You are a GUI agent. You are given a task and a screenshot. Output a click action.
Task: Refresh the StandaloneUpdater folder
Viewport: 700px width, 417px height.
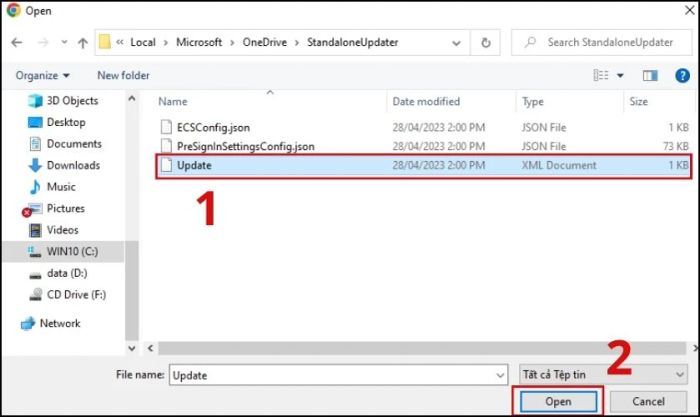[486, 43]
